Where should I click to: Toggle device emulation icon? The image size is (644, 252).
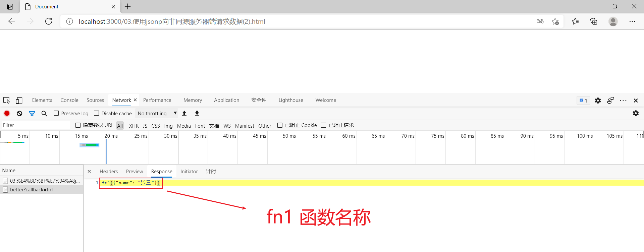(x=19, y=100)
